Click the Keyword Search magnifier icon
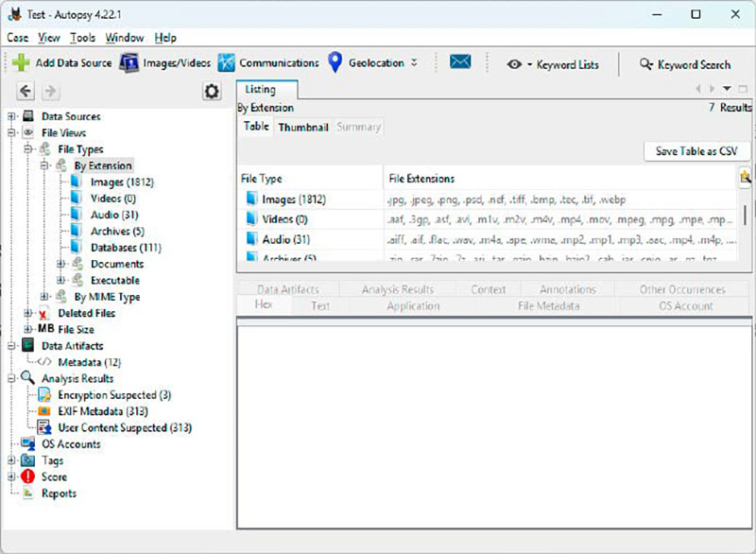This screenshot has width=756, height=554. point(645,63)
